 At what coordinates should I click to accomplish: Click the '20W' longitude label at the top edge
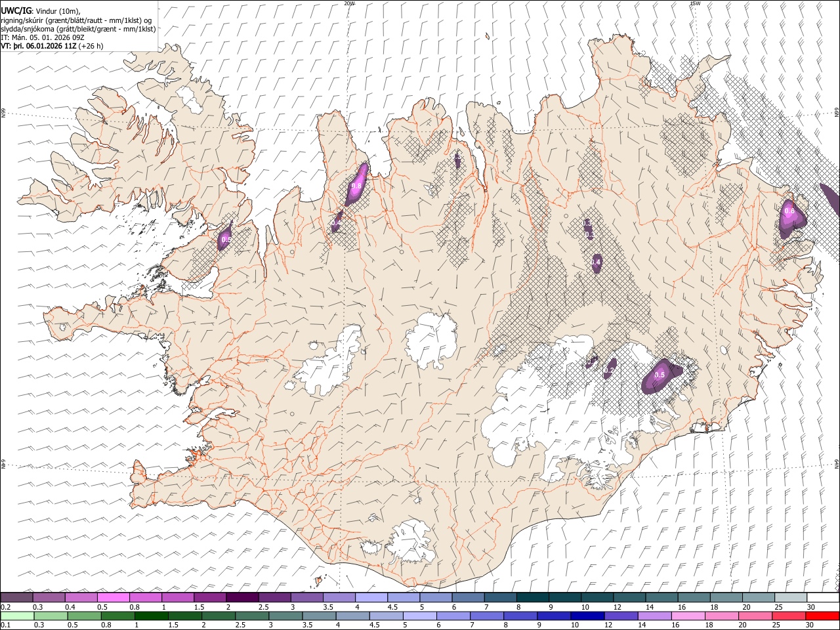point(349,3)
